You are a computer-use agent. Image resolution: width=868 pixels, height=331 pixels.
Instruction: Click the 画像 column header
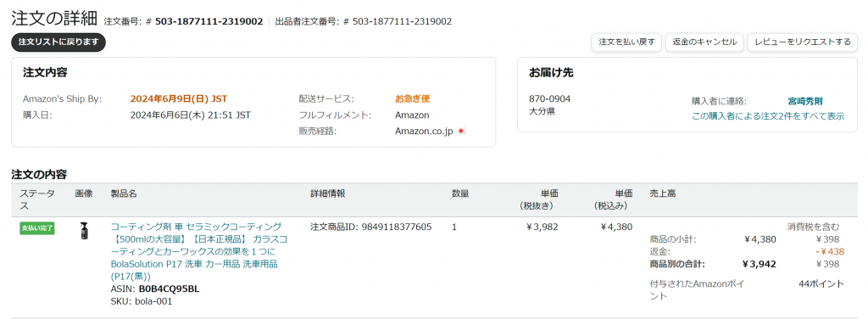[84, 194]
